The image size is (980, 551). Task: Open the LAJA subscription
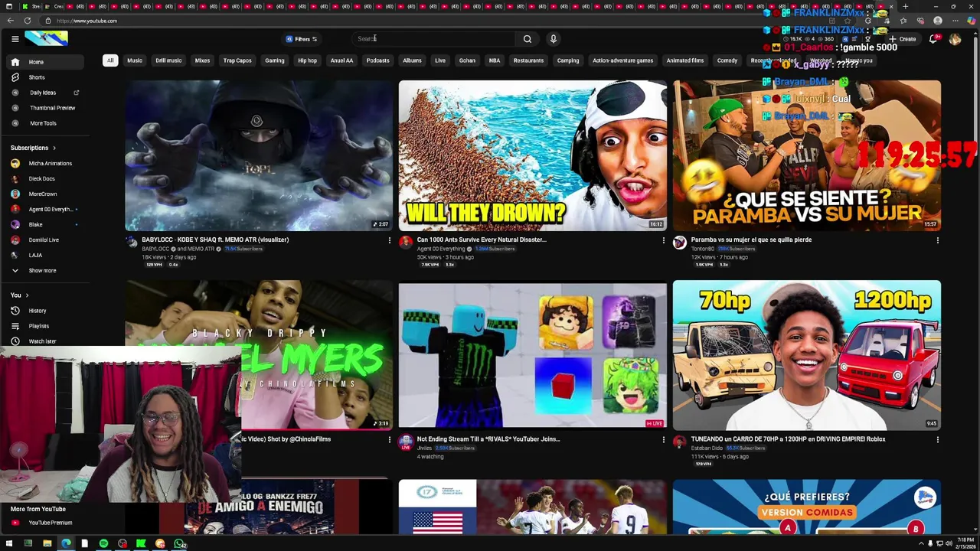coord(44,256)
